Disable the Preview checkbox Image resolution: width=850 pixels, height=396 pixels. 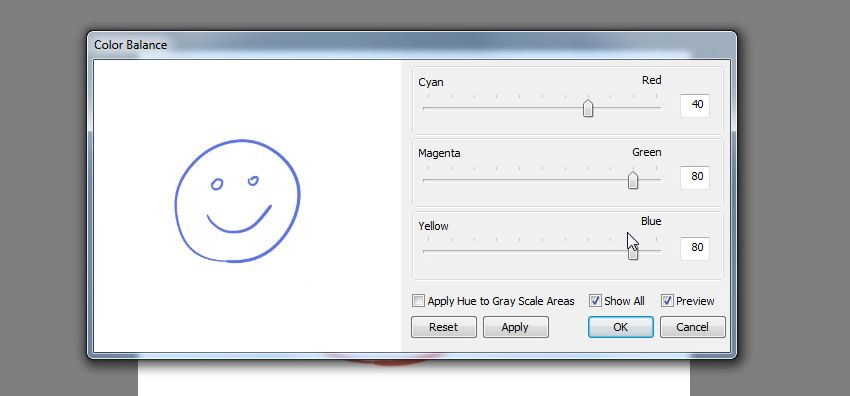coord(667,301)
